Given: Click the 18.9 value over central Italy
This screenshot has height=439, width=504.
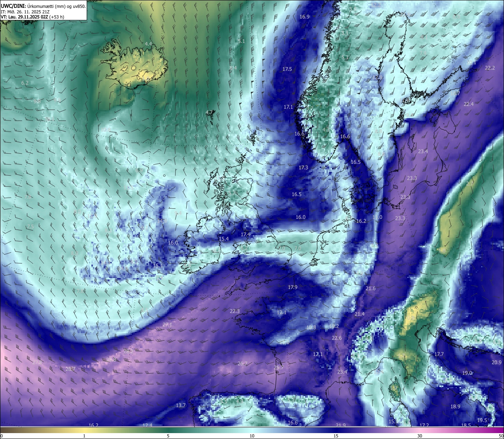Looking at the screenshot, I should pos(455,406).
